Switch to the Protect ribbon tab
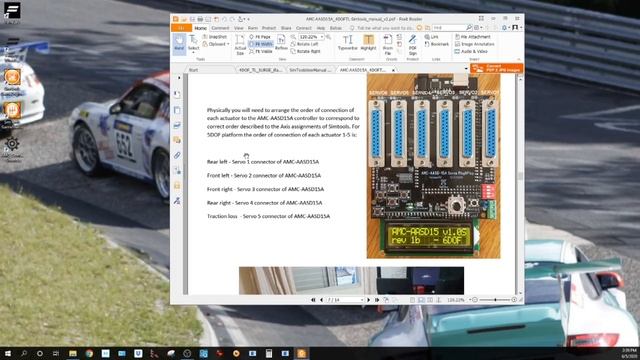The width and height of the screenshot is (640, 360). coord(269,28)
